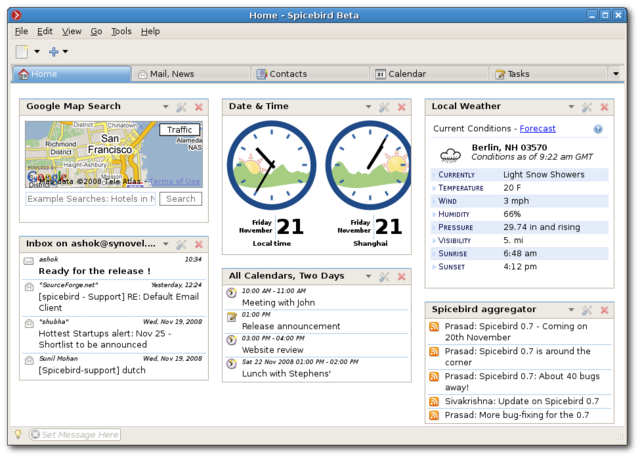Close the Date & Time applet
This screenshot has width=640, height=458.
402,107
